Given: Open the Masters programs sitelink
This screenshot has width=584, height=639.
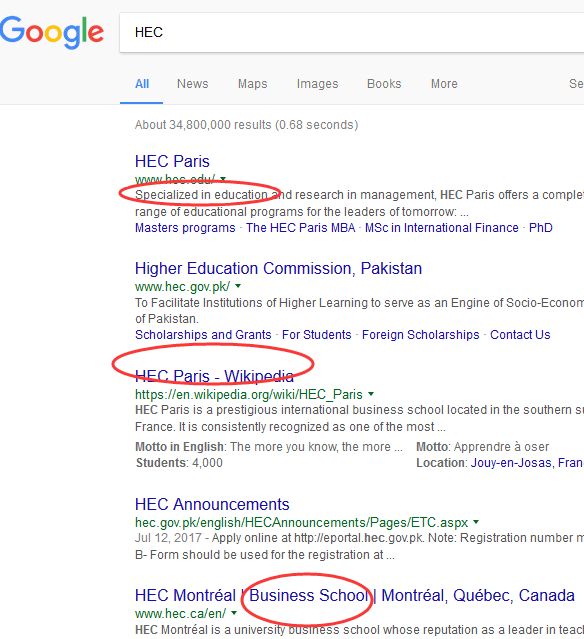Looking at the screenshot, I should coord(185,227).
